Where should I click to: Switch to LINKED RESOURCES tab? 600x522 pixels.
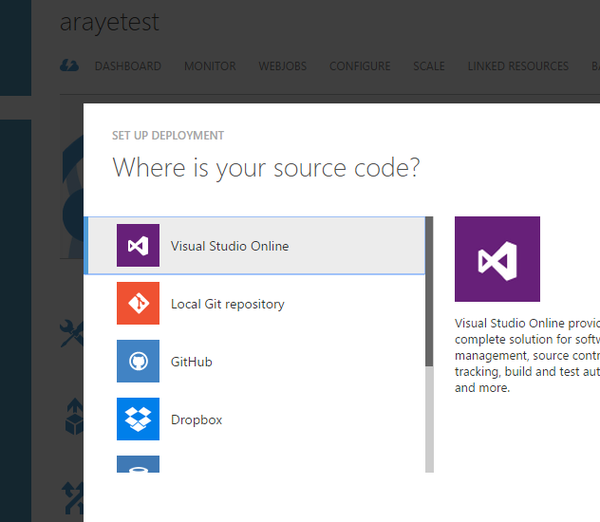518,66
